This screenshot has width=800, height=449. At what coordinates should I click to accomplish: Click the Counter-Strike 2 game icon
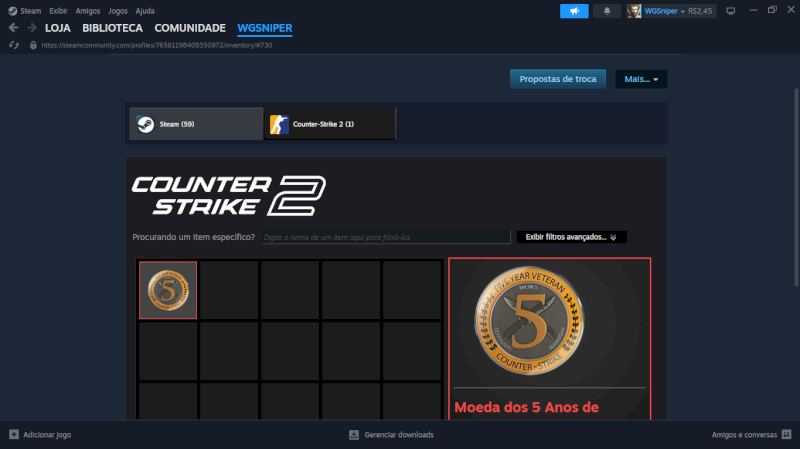279,124
